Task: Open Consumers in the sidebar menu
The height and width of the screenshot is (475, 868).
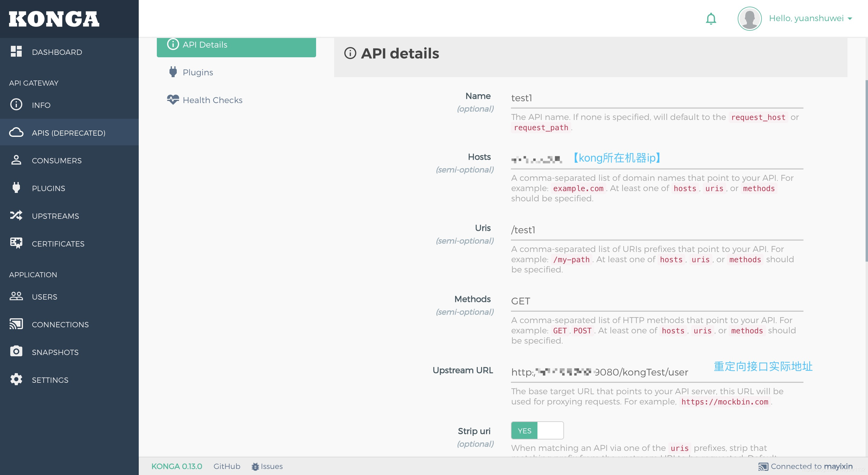Action: [56, 161]
